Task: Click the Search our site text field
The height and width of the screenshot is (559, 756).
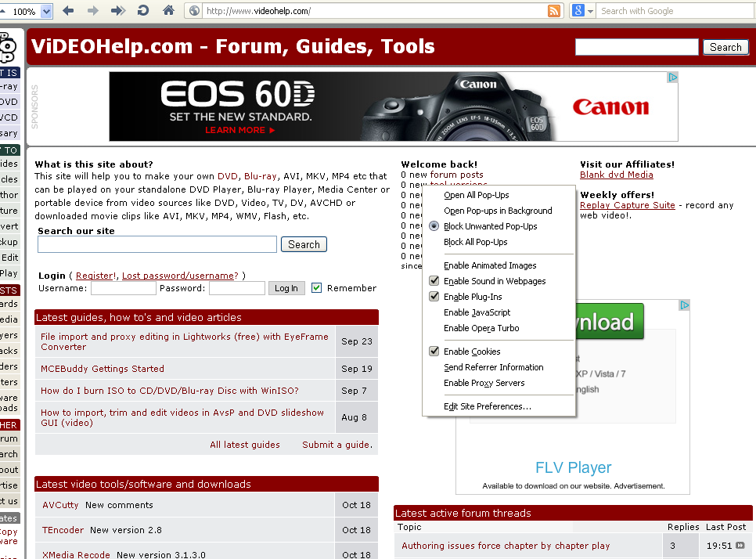Action: click(157, 244)
